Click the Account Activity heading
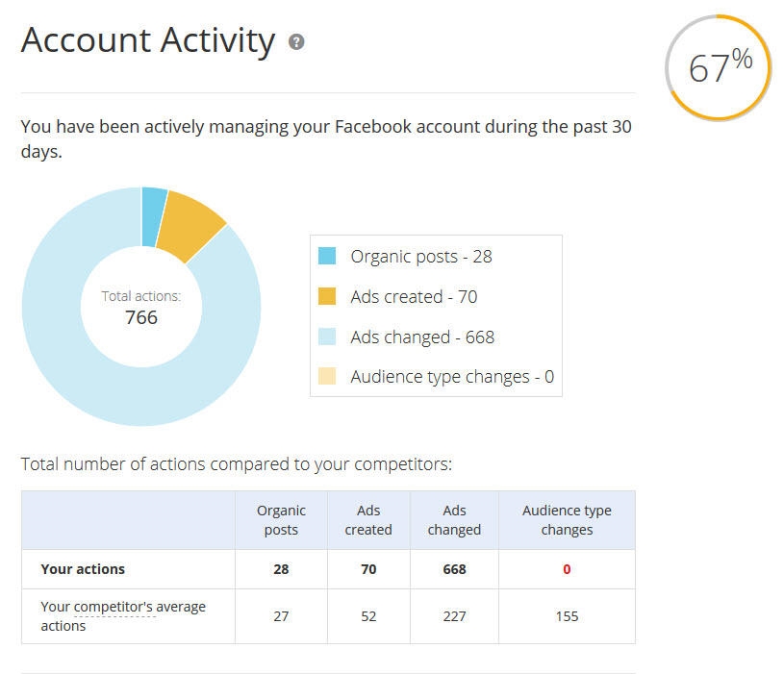Screen dimensions: 784x674 [x=148, y=40]
